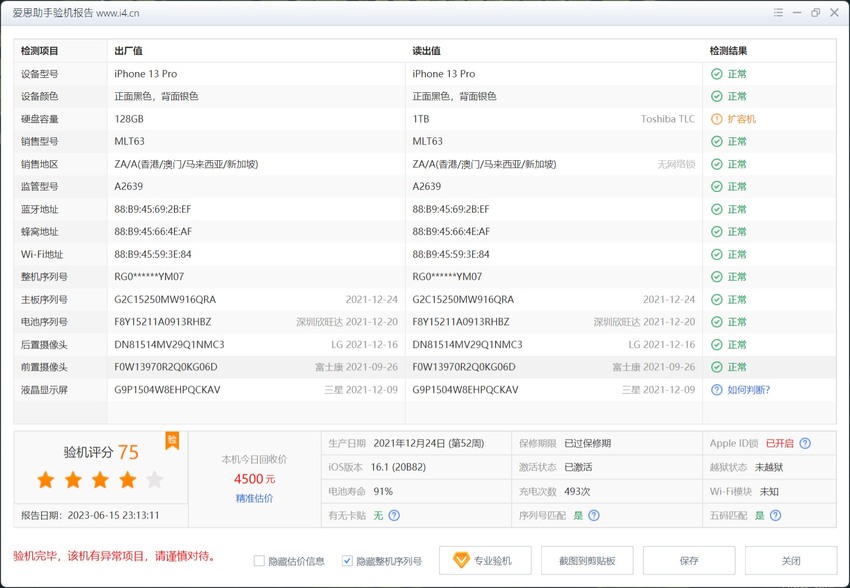Click the production date 2021年12月24日 (第52周)

point(428,443)
